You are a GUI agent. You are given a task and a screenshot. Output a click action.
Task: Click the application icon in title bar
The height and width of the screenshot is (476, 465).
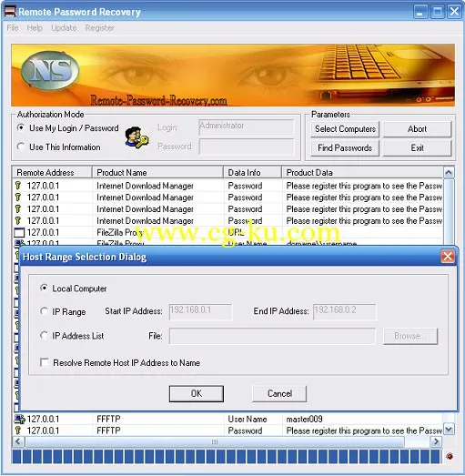[x=10, y=12]
